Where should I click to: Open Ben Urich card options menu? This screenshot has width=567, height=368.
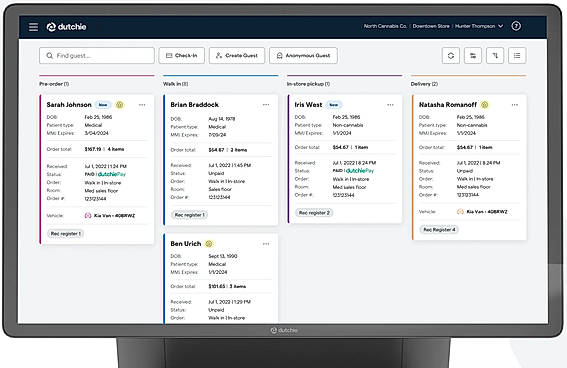(x=266, y=244)
